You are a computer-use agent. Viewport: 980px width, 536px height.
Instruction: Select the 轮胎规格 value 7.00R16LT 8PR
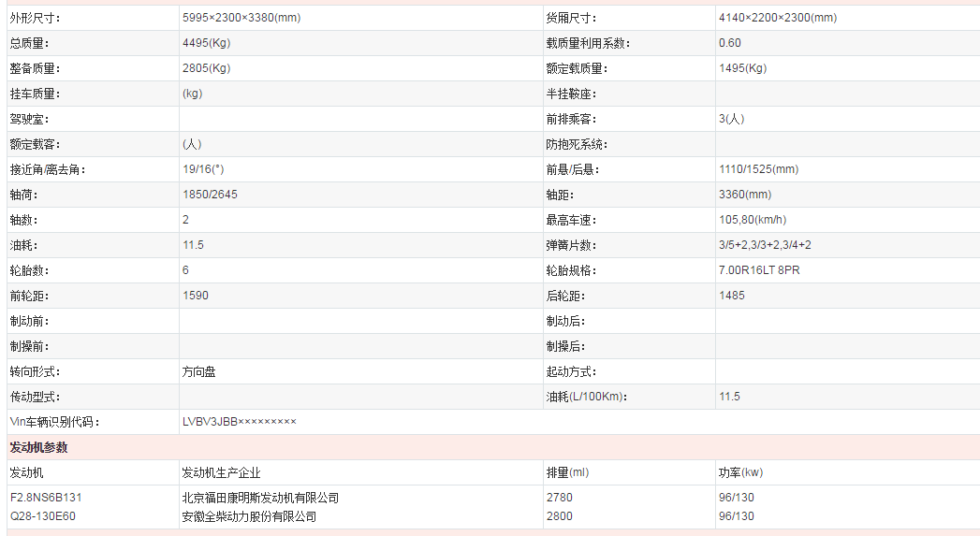[x=759, y=270]
